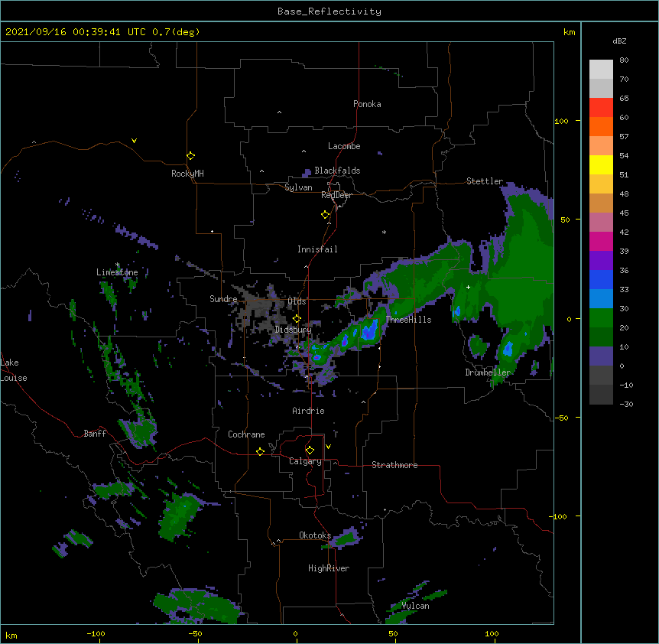Click the RockyMH label
The height and width of the screenshot is (644, 659).
point(187,174)
